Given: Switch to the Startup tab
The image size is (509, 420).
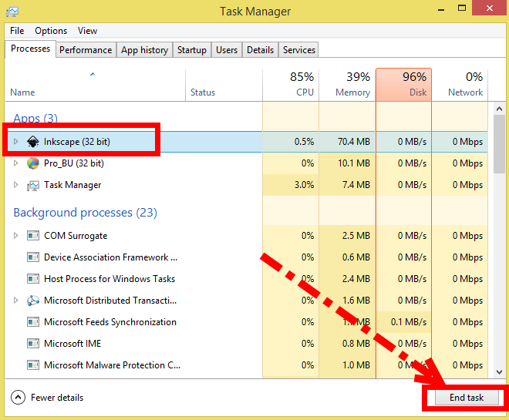Looking at the screenshot, I should click(x=192, y=50).
